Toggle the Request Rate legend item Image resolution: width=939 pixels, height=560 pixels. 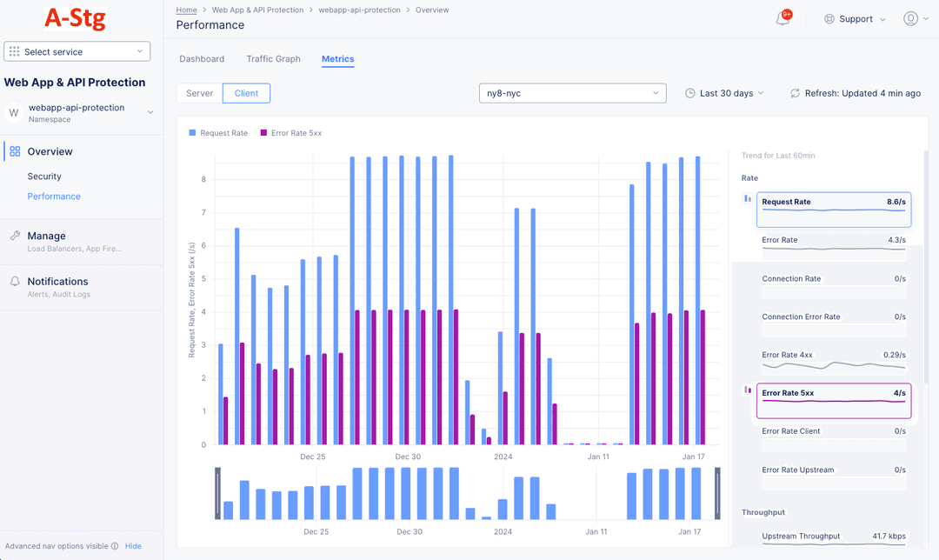click(218, 133)
